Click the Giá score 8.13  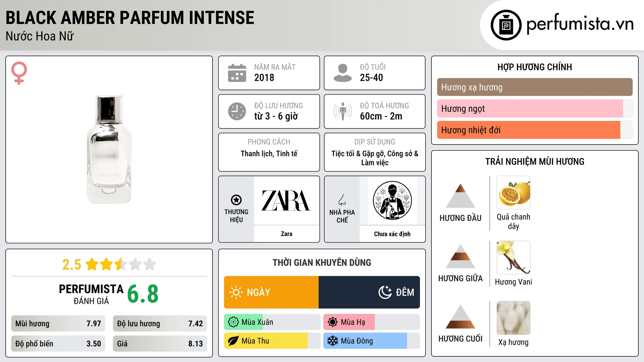pyautogui.click(x=196, y=344)
